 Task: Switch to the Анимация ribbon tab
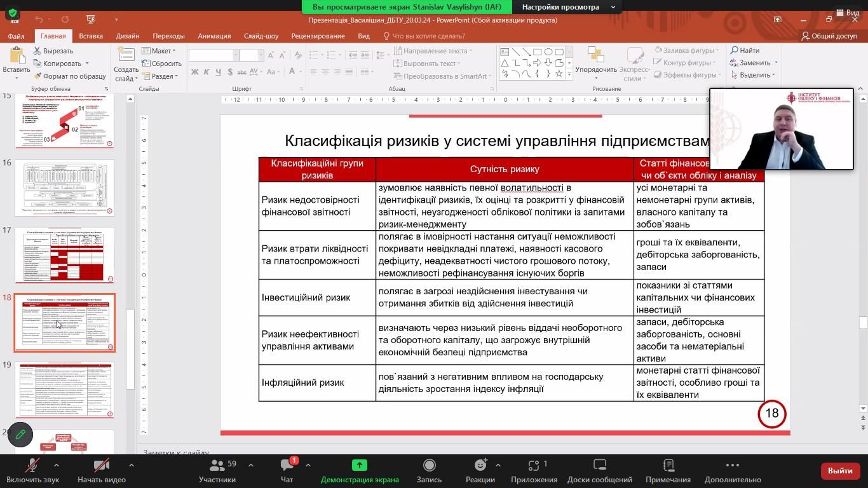click(214, 36)
